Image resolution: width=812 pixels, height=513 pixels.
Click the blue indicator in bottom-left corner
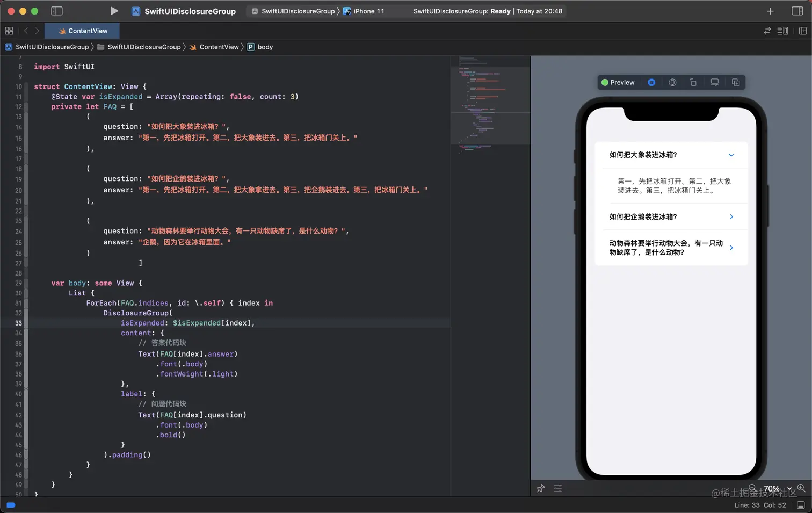point(11,505)
